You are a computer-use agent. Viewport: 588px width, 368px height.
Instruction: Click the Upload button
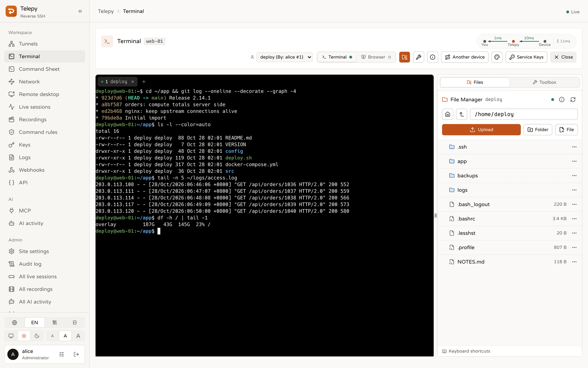pyautogui.click(x=481, y=130)
